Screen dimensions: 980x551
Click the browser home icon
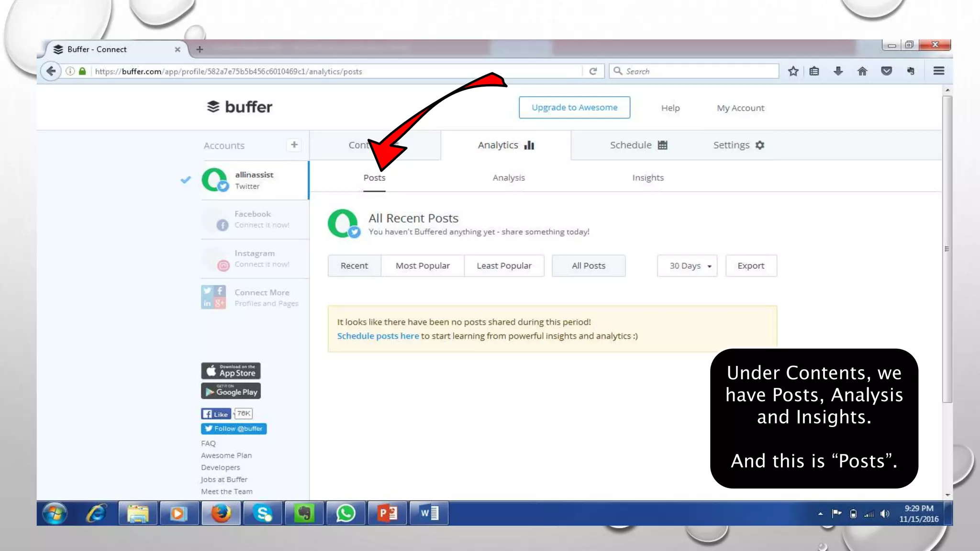(862, 71)
